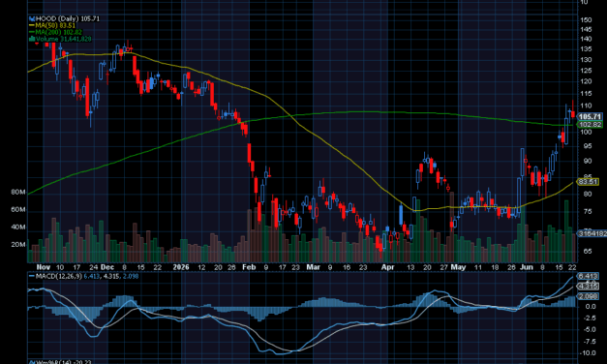This screenshot has height=364, width=607.
Task: Click the "90" price axis label
Action: [x=588, y=161]
